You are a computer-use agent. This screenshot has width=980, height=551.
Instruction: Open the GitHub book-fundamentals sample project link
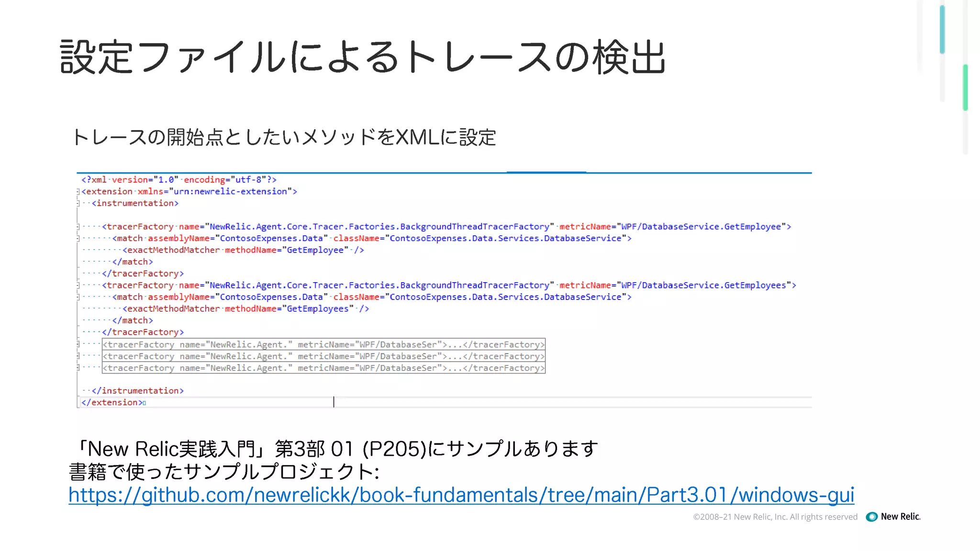point(461,495)
